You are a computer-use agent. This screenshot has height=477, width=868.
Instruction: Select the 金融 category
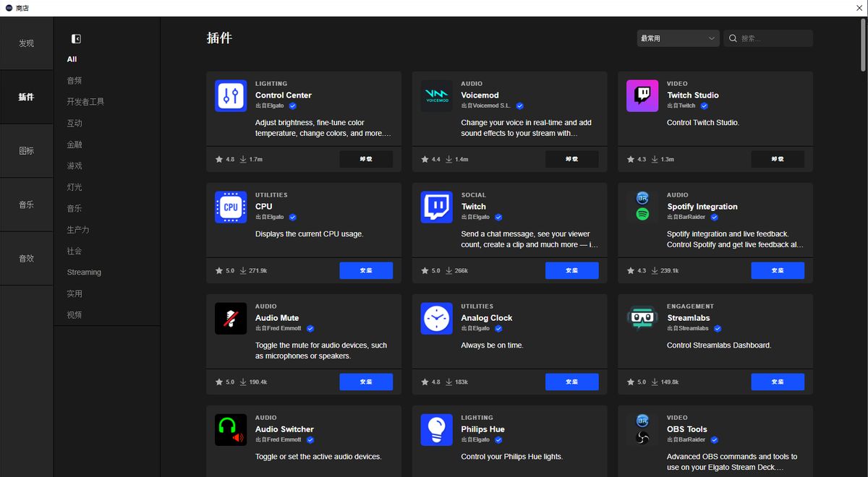[x=75, y=145]
